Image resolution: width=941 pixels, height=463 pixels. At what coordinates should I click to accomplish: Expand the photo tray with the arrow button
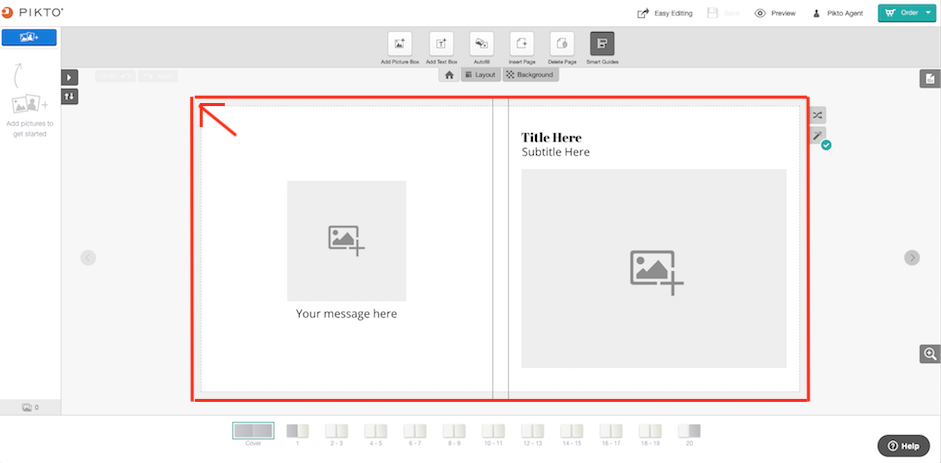click(x=69, y=77)
